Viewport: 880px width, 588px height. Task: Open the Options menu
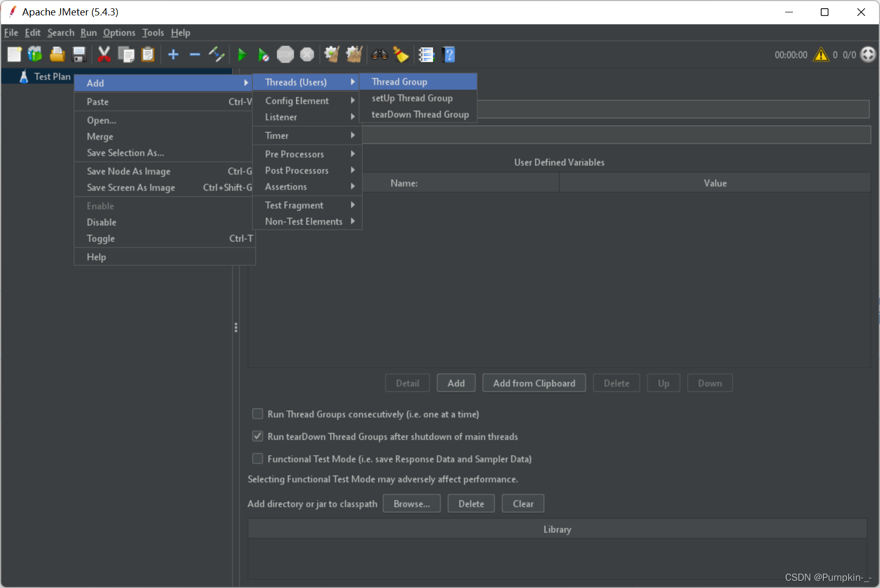[x=119, y=32]
